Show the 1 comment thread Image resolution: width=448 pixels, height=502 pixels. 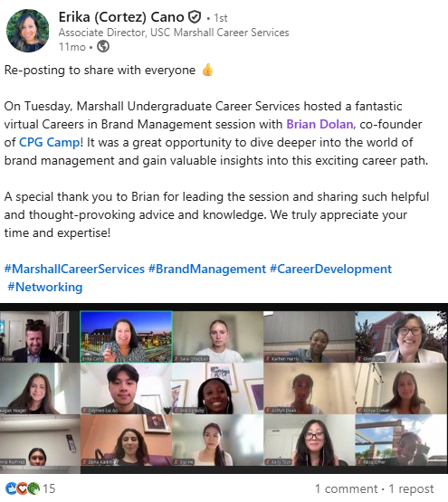(x=346, y=488)
